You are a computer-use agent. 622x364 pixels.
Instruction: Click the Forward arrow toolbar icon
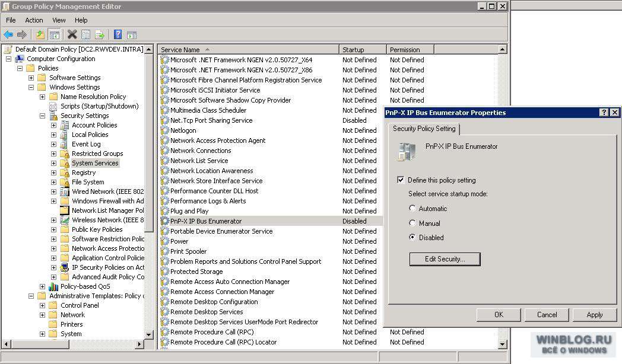coord(22,35)
